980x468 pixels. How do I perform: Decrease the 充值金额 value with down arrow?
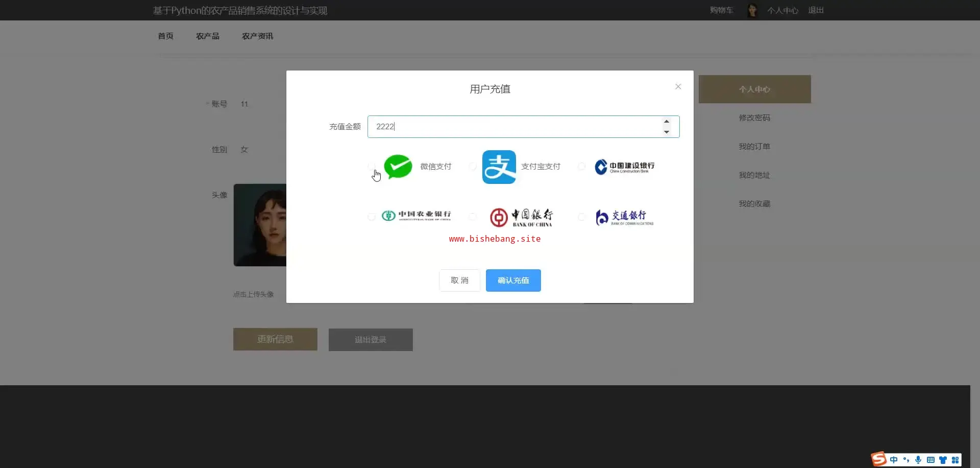[x=667, y=132]
